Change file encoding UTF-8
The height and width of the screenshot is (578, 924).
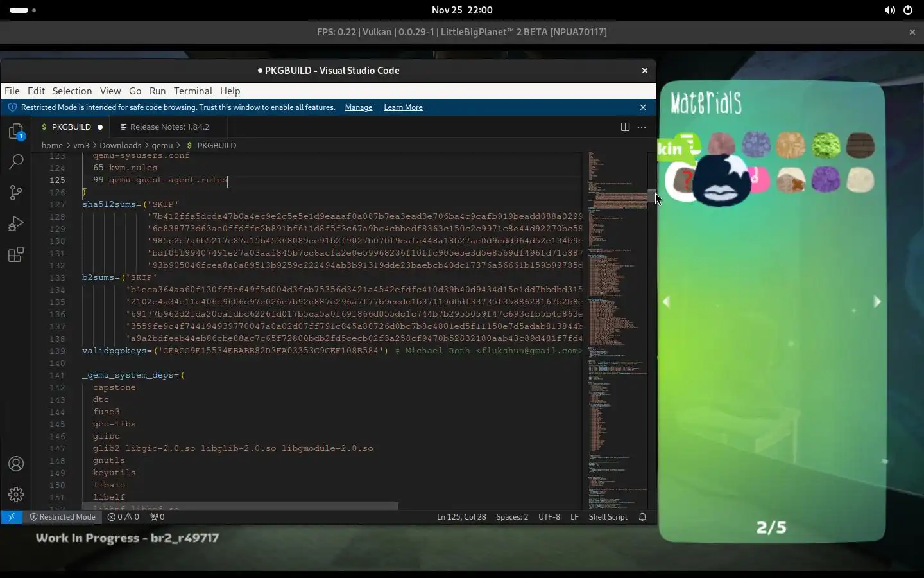click(x=549, y=517)
